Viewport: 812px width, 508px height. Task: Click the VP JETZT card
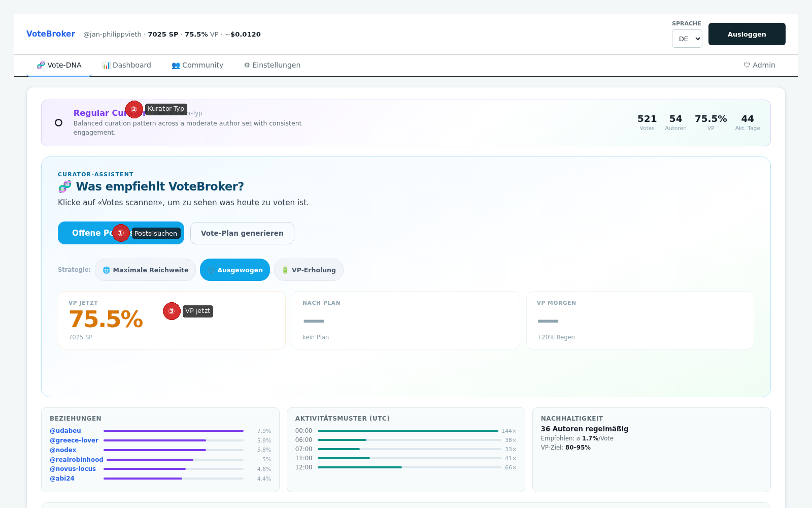[172, 320]
